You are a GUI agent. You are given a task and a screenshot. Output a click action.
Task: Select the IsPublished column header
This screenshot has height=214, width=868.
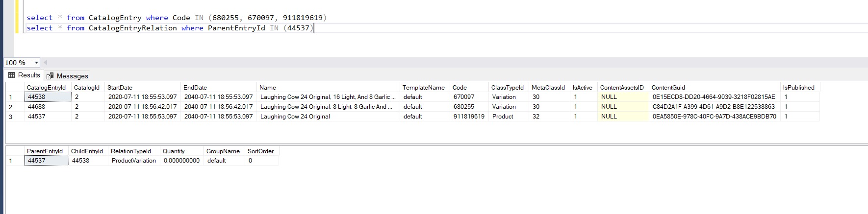(798, 88)
